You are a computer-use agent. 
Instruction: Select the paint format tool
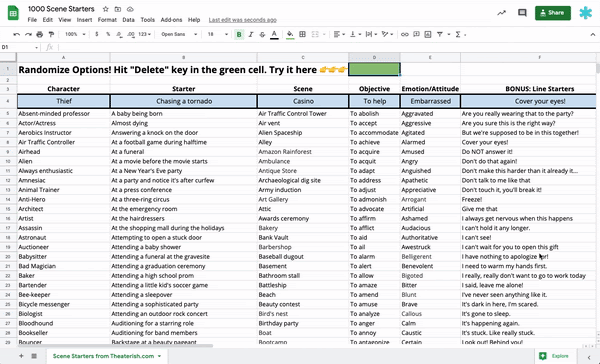[51, 34]
